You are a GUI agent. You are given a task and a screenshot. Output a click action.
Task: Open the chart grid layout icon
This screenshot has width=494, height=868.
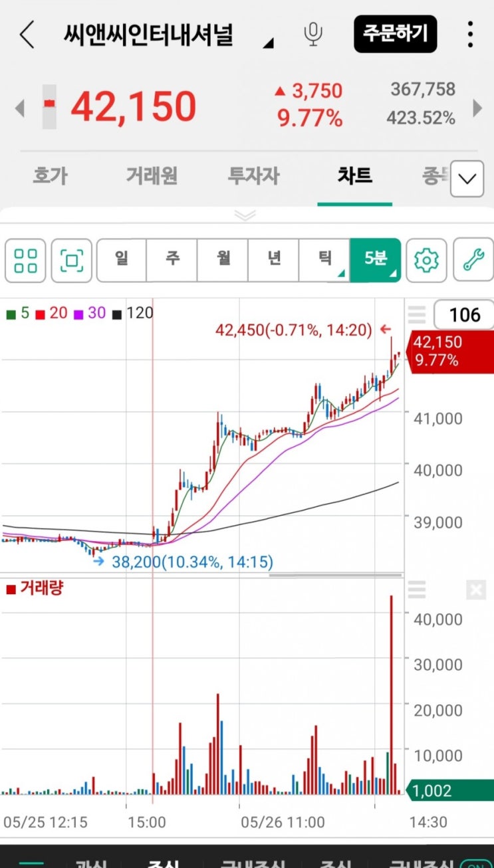tap(25, 261)
